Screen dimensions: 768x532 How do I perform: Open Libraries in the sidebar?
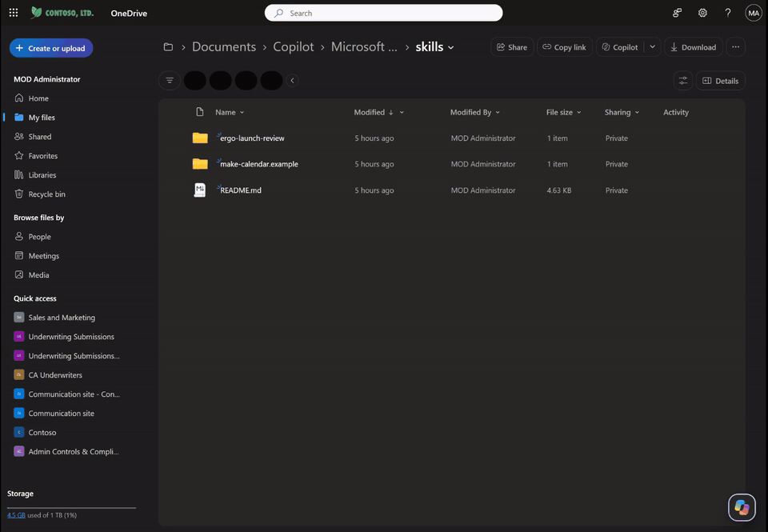pos(42,175)
